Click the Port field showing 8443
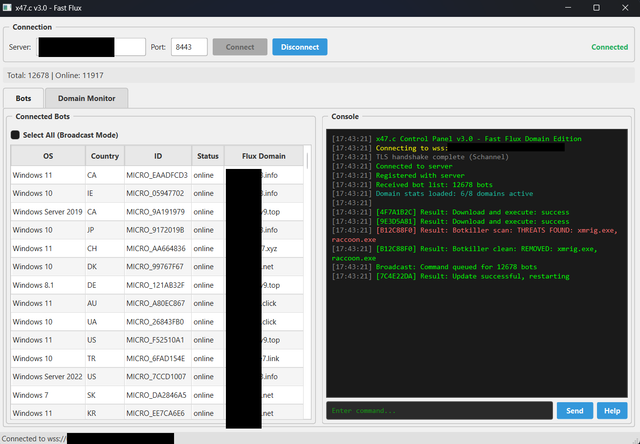 (189, 47)
